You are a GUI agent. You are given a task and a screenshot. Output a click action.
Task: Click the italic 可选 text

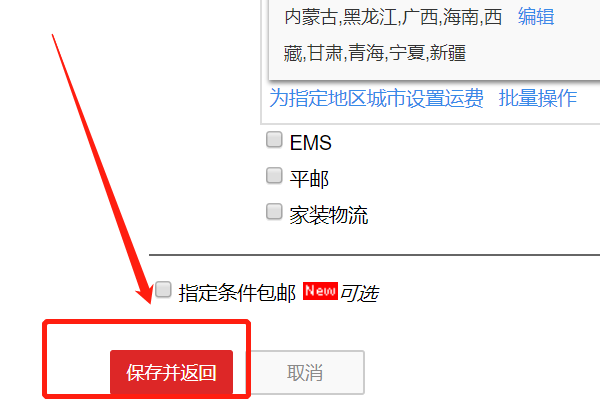pyautogui.click(x=360, y=294)
